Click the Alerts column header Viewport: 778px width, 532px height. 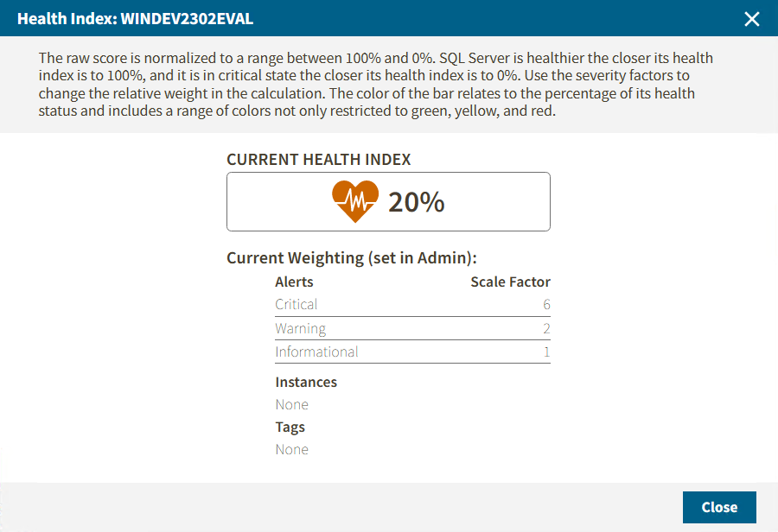tap(294, 282)
